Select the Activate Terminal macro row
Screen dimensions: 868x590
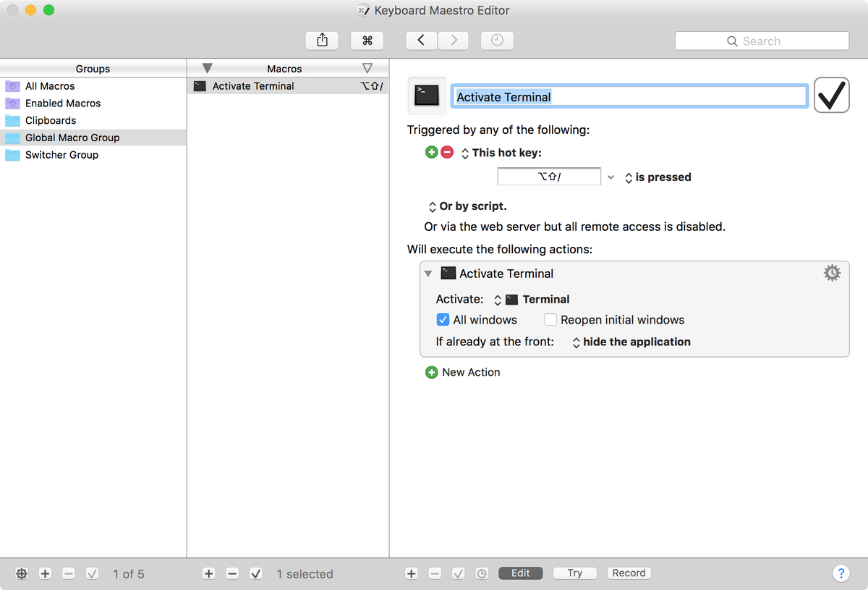288,86
